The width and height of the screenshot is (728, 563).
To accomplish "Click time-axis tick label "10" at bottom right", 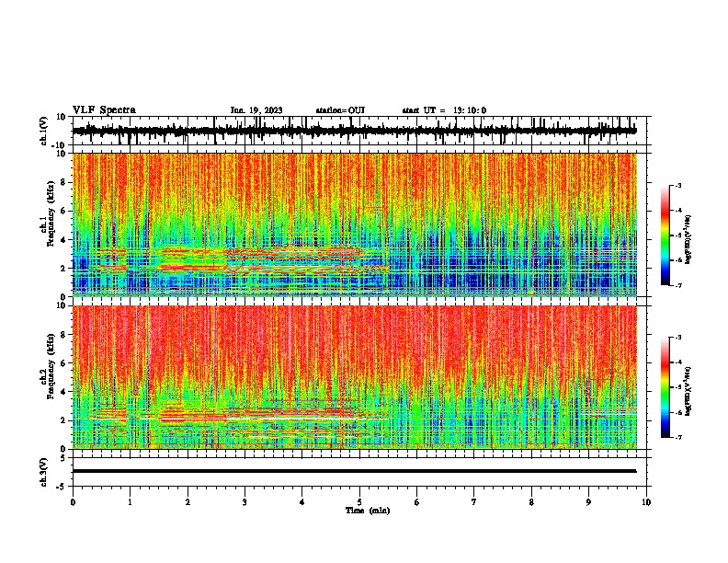I will 646,502.
